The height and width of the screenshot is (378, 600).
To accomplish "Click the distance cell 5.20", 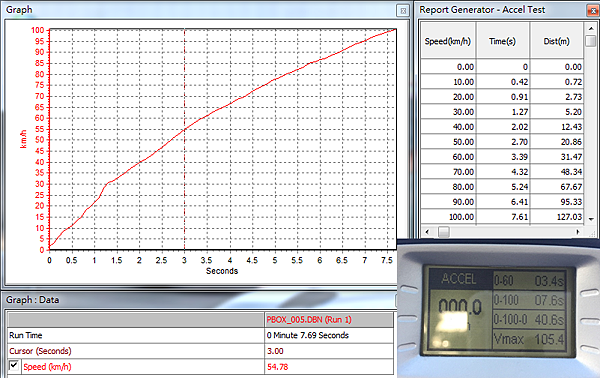I will pyautogui.click(x=557, y=112).
